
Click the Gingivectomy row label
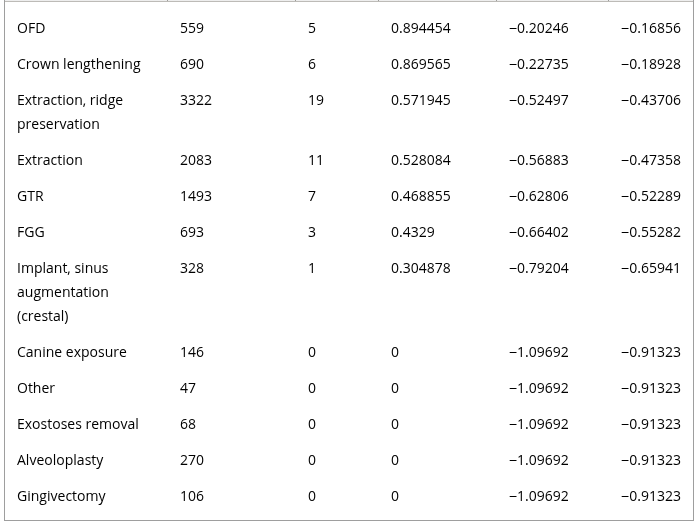click(x=61, y=496)
